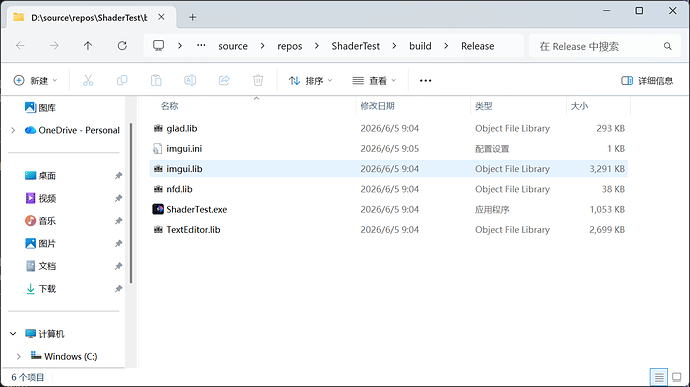The image size is (690, 387).
Task: Collapse the 计算机 tree node
Action: click(x=13, y=334)
